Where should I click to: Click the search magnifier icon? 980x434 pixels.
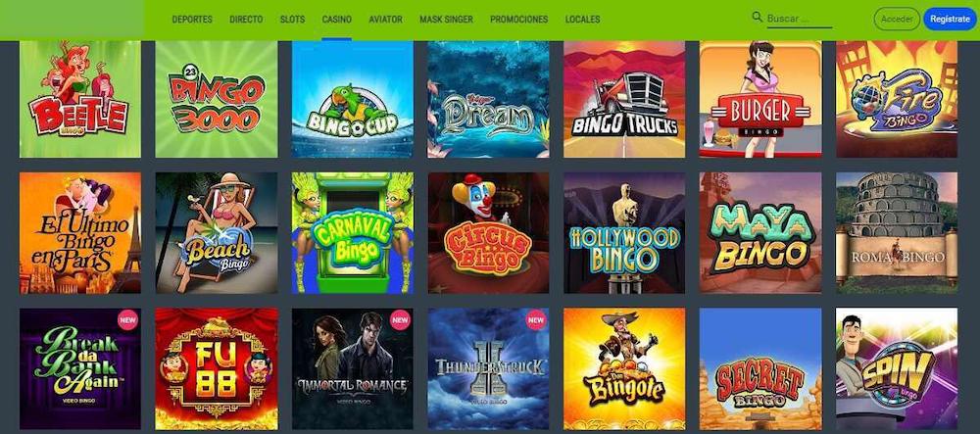pyautogui.click(x=757, y=17)
